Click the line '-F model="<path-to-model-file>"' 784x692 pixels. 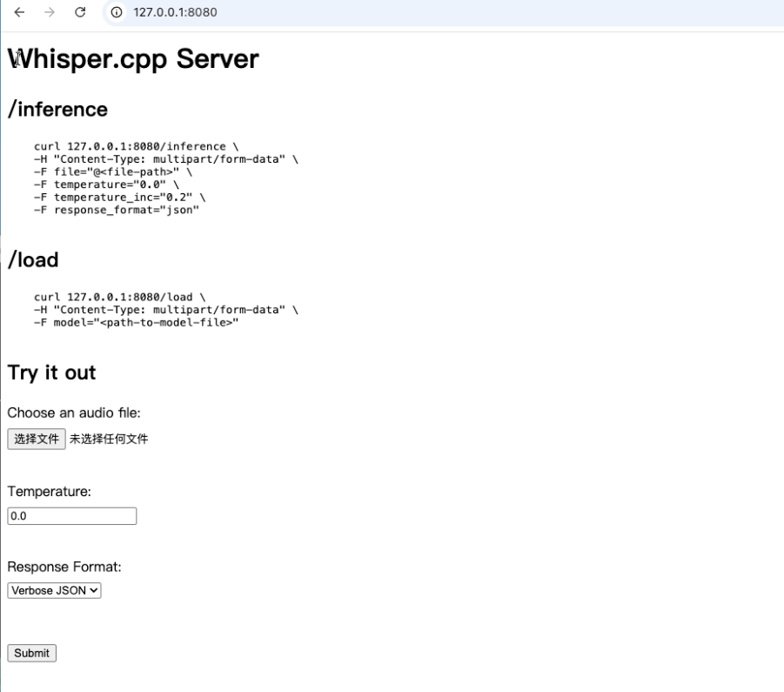pos(136,323)
